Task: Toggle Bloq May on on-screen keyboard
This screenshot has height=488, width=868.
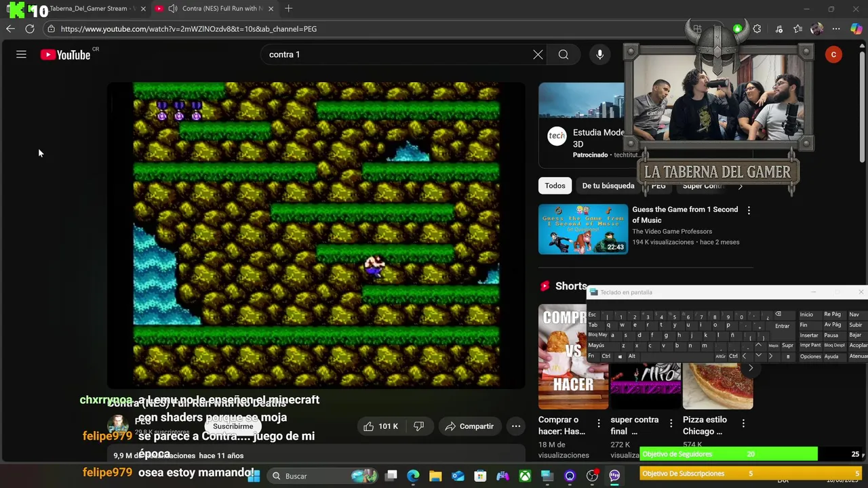Action: coord(598,335)
